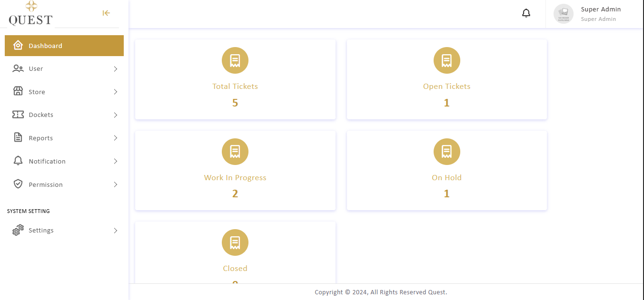
Task: Click the On Hold label
Action: pos(446,178)
